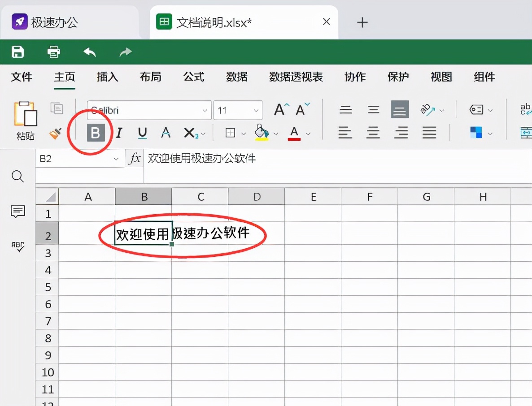Image resolution: width=532 pixels, height=406 pixels.
Task: Toggle subscript formatting
Action: tap(190, 133)
